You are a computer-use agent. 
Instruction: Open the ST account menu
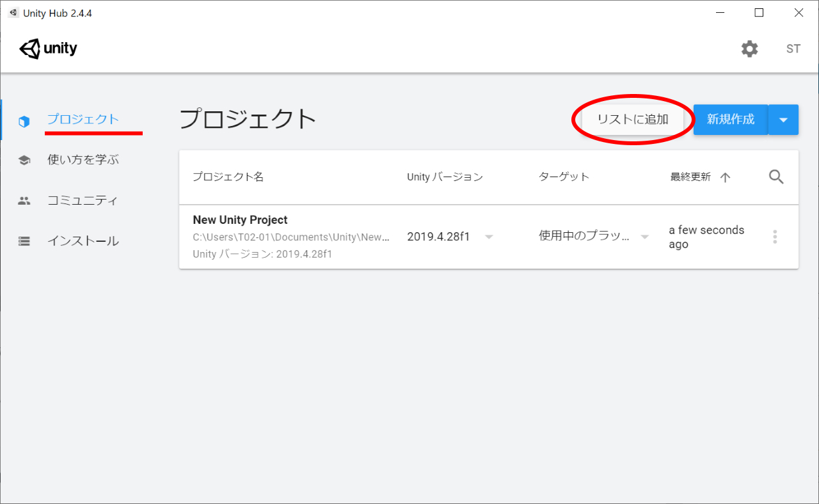[x=793, y=49]
